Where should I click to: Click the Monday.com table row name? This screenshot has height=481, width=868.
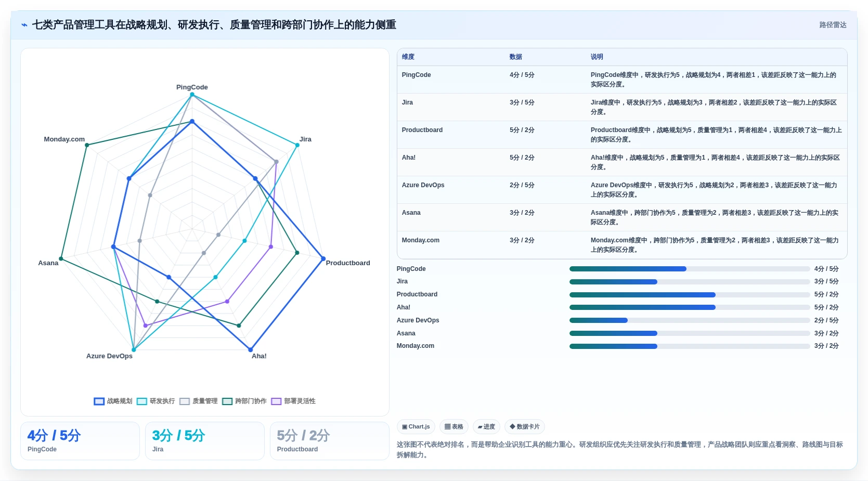pos(420,240)
